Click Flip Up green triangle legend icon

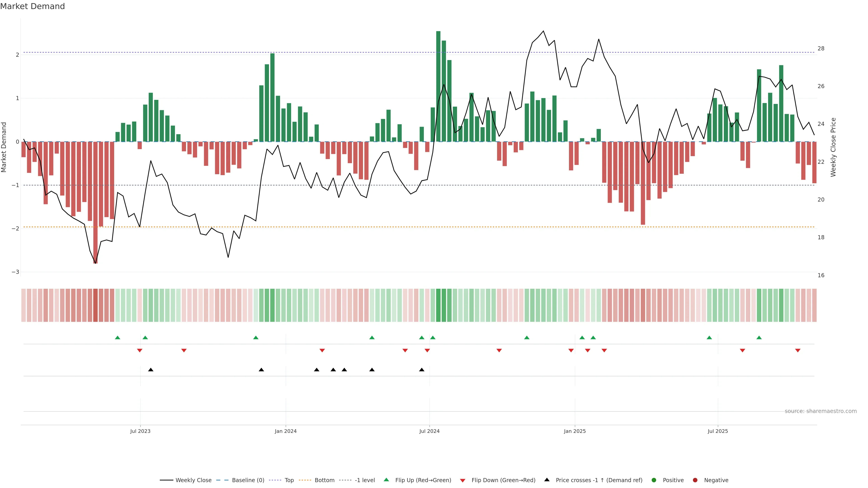pyautogui.click(x=387, y=480)
